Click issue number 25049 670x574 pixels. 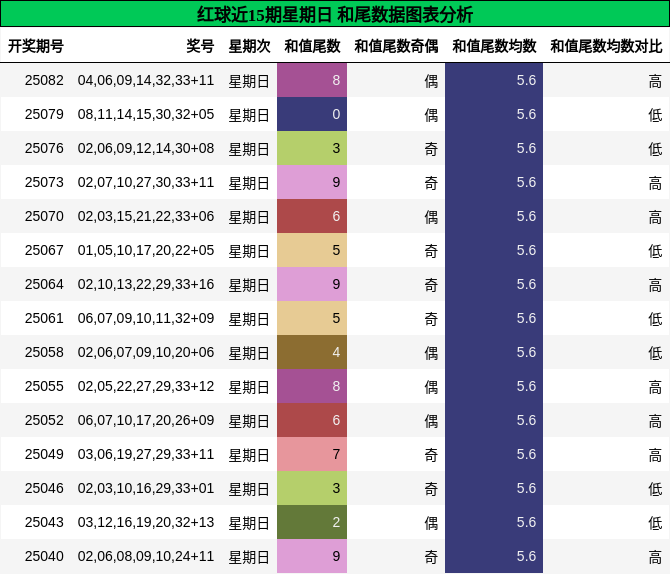click(x=44, y=454)
